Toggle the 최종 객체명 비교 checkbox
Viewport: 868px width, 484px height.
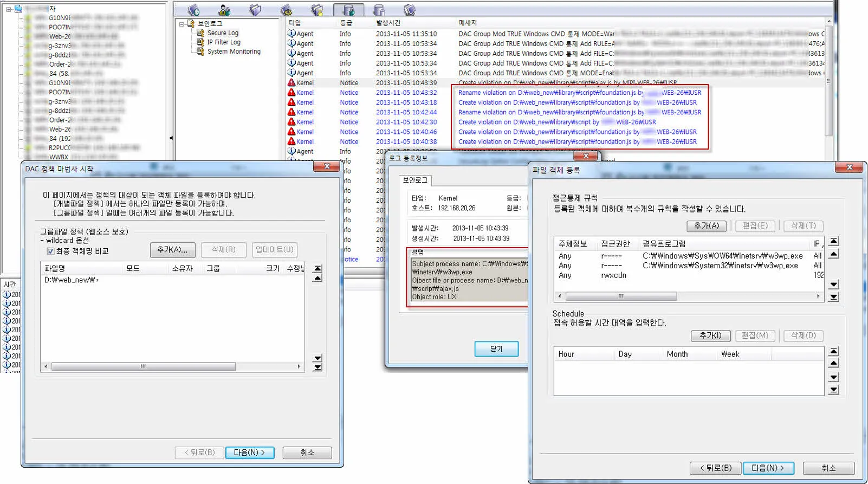pyautogui.click(x=50, y=251)
